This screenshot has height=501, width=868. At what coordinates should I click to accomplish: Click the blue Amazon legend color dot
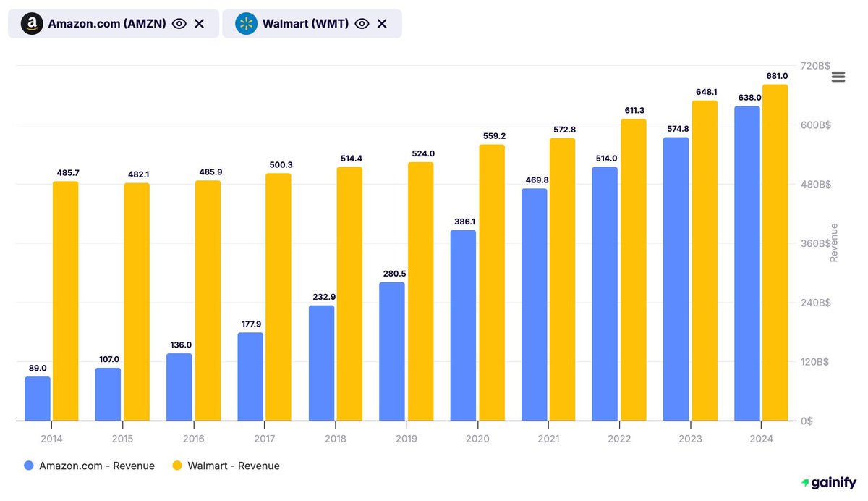[29, 466]
